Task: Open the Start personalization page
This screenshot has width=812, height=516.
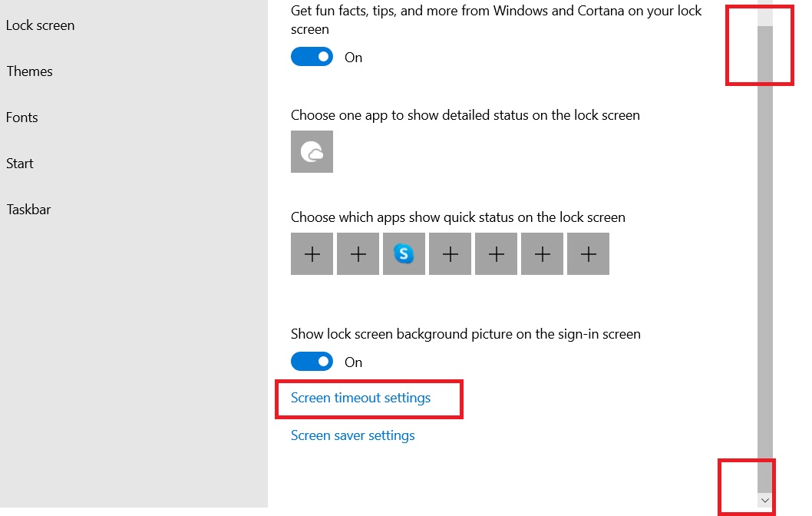Action: [x=20, y=164]
